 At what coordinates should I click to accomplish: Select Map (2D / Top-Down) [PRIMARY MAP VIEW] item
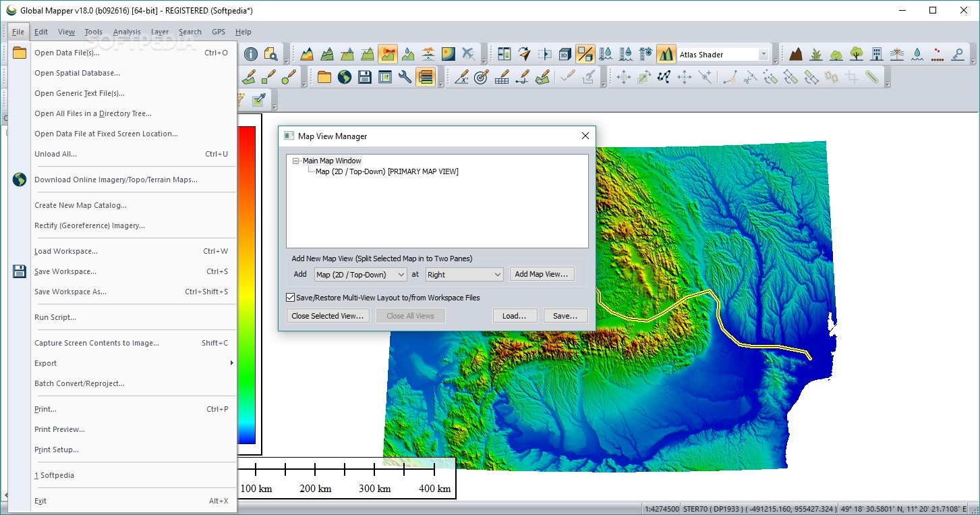(x=387, y=171)
